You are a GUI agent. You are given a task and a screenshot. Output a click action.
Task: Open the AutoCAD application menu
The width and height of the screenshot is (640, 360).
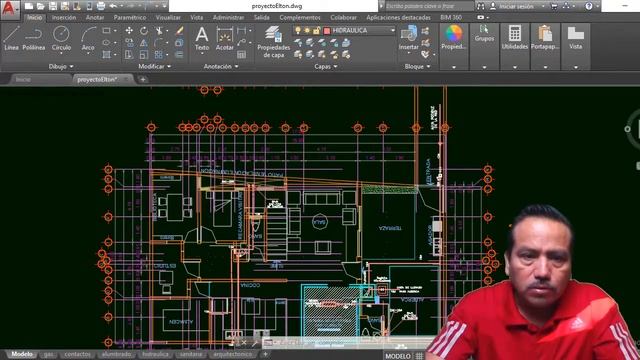tap(9, 9)
